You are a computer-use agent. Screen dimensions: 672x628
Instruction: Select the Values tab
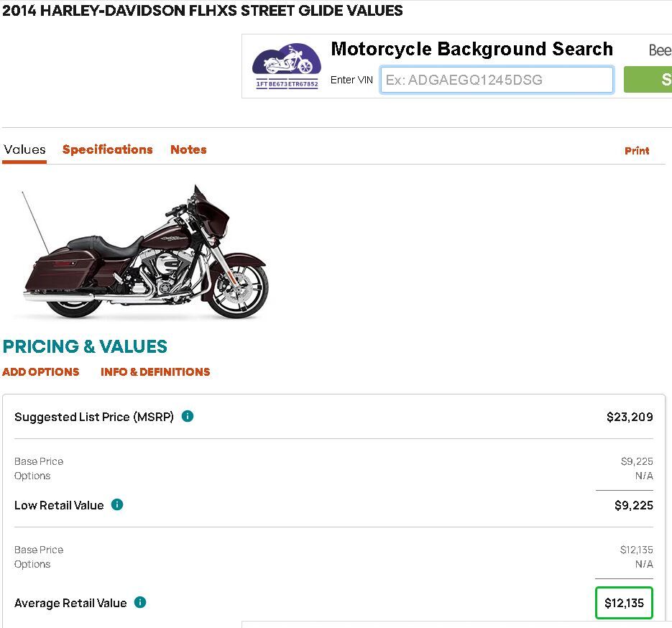point(24,149)
